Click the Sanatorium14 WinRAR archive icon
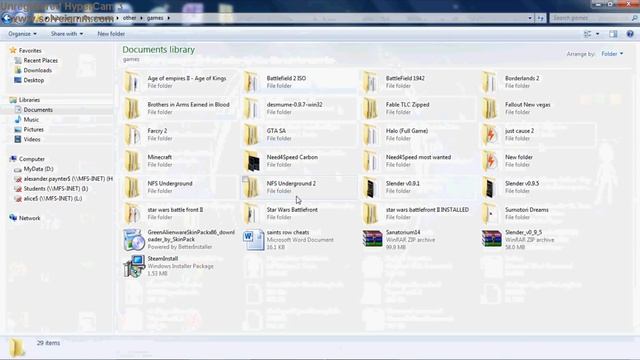Screen dimensions: 640x360 [x=372, y=239]
